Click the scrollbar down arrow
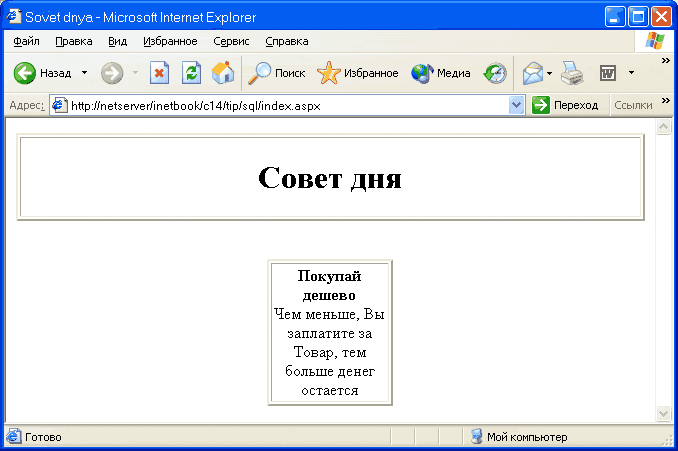 [663, 413]
